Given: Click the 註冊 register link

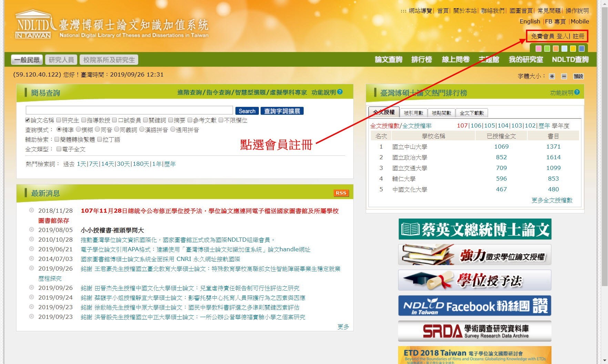Looking at the screenshot, I should coord(579,36).
